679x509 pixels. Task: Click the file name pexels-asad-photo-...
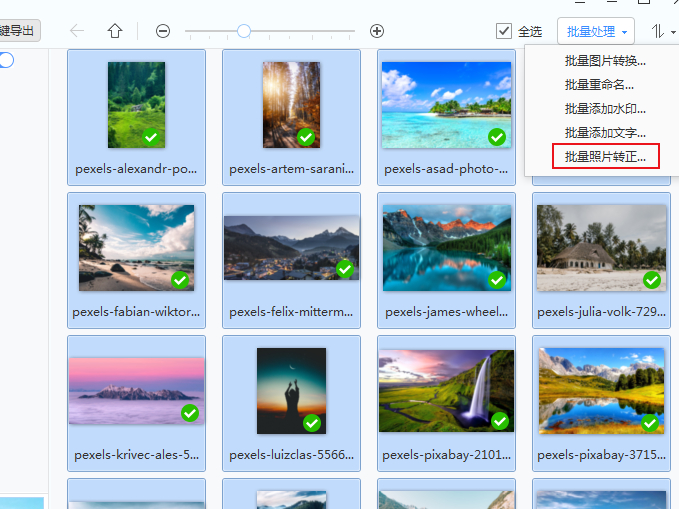[446, 169]
